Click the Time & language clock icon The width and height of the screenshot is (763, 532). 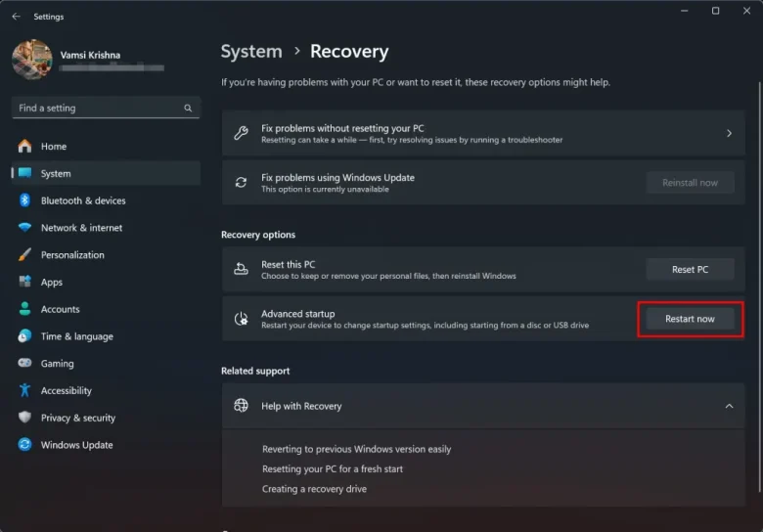click(24, 336)
